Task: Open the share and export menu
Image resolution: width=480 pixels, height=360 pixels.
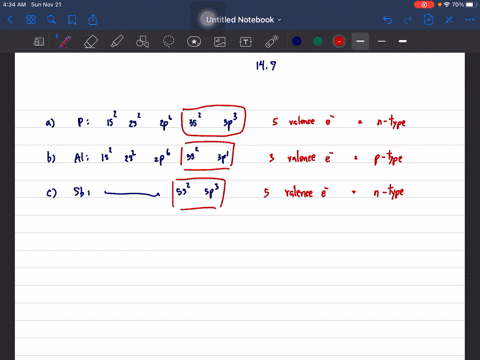Action: coord(93,20)
